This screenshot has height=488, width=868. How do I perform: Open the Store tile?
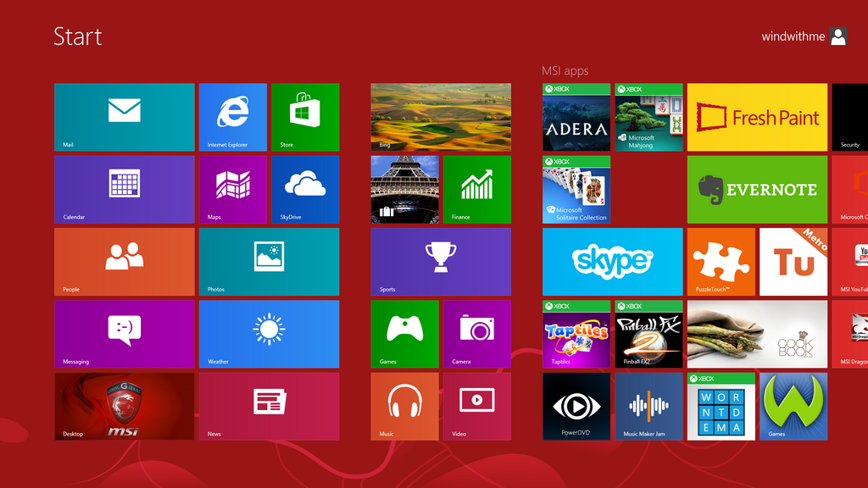click(305, 117)
